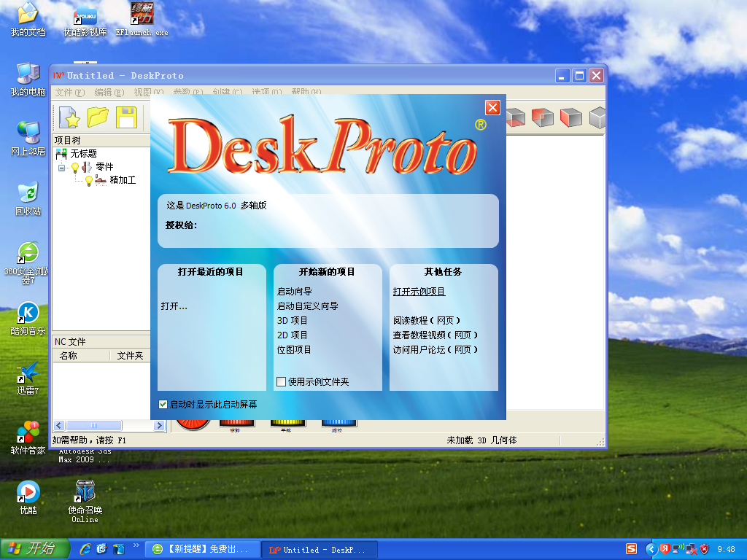The height and width of the screenshot is (560, 747).
Task: Click the left scroll arrow in tree panel
Action: 59,425
